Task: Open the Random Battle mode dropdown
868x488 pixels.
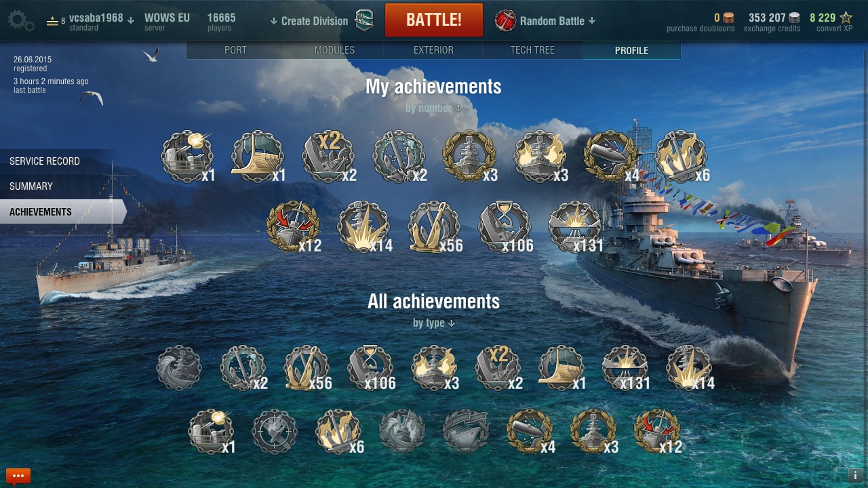Action: tap(557, 21)
